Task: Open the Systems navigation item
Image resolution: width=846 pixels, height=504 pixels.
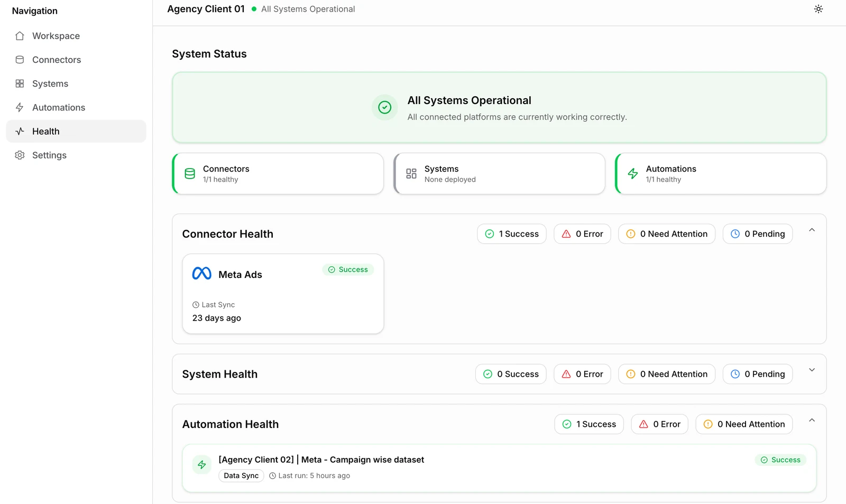Action: (76, 83)
